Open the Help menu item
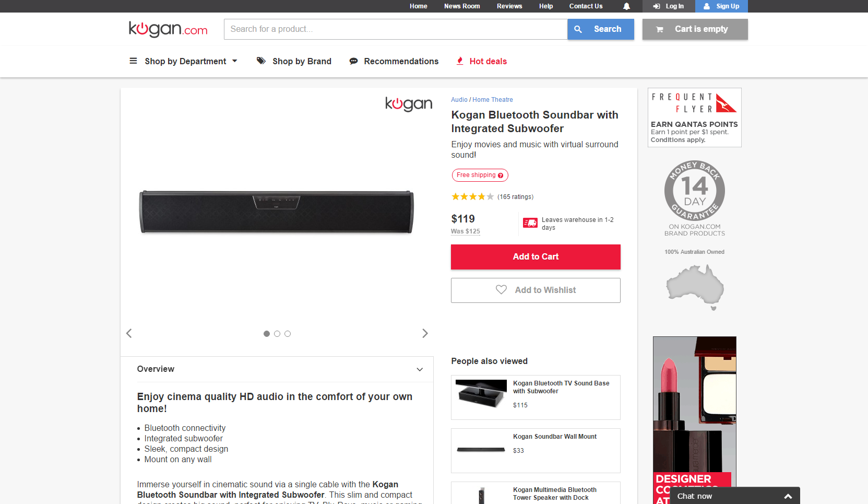The image size is (868, 504). pos(546,6)
